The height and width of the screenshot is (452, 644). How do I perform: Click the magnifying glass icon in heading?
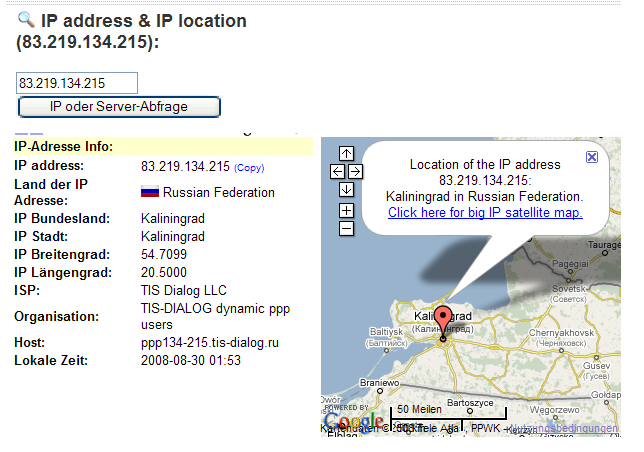[26, 20]
